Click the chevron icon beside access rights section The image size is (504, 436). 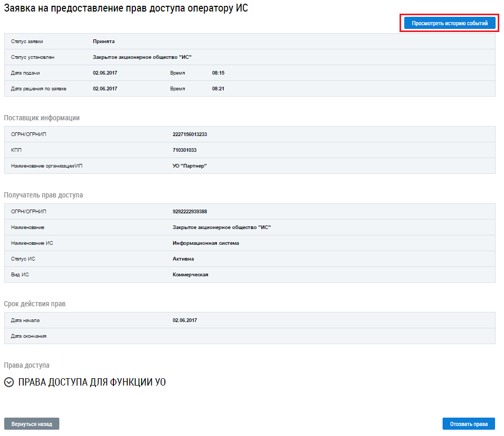pos(9,383)
